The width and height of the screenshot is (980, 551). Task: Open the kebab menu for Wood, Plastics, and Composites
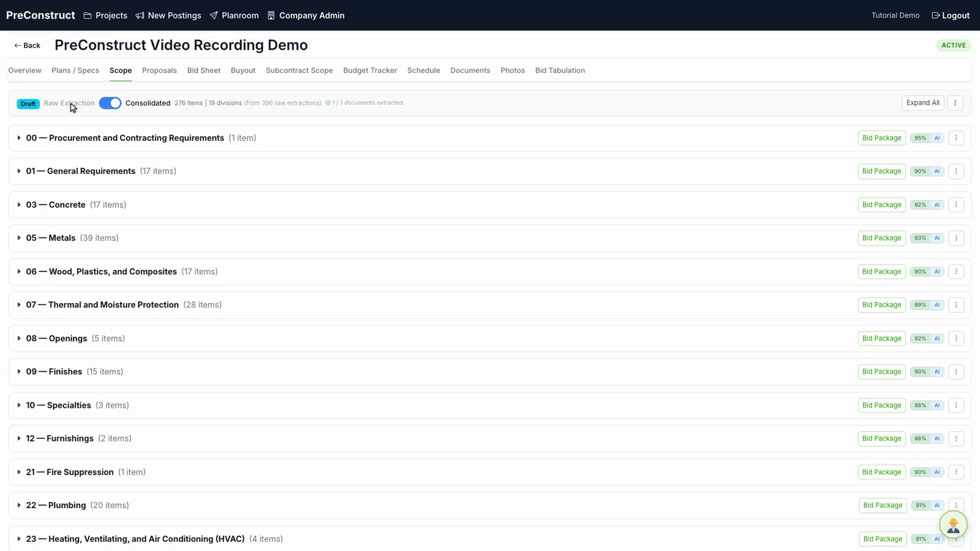point(956,271)
